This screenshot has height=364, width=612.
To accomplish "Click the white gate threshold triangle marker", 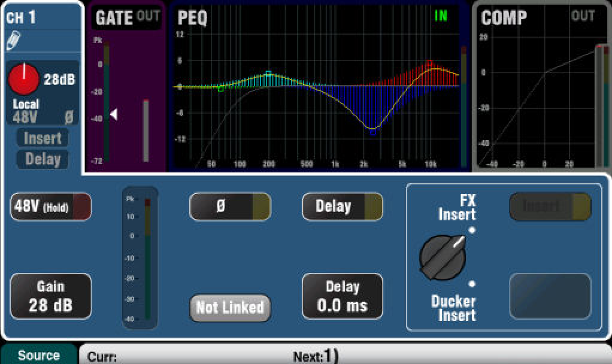I will coord(114,114).
